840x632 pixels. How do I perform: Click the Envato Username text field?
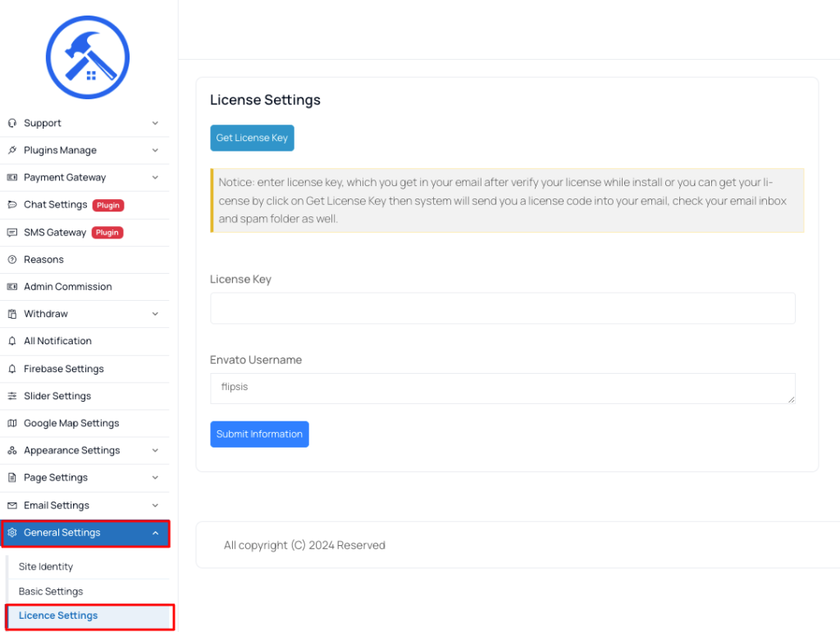pyautogui.click(x=503, y=389)
